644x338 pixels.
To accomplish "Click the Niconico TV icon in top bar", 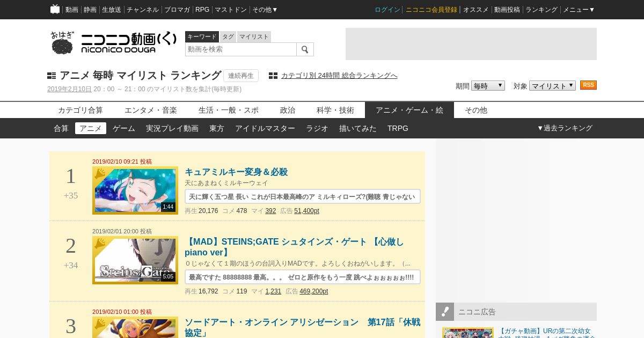I will tap(55, 9).
